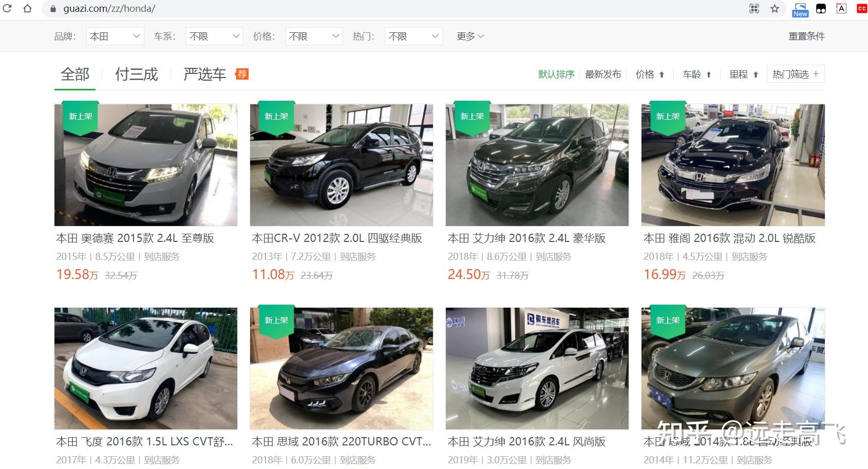
Task: Click the dark 思域 220TURBO car photo
Action: click(342, 368)
